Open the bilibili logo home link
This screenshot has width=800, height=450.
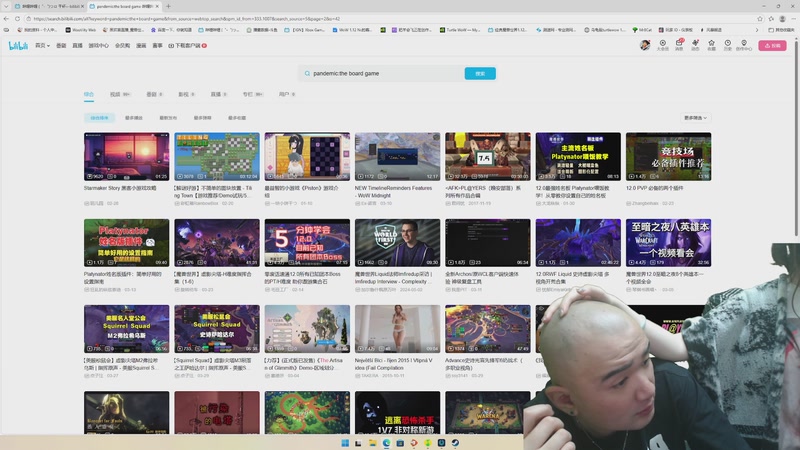[18, 45]
